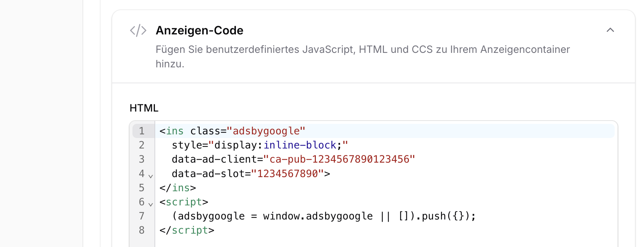Click the script tag on line 6

[x=183, y=202]
